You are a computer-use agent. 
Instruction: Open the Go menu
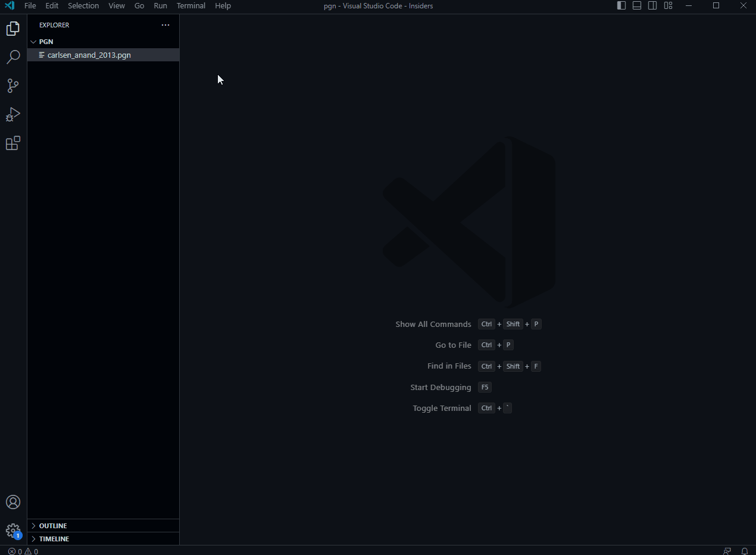(139, 5)
